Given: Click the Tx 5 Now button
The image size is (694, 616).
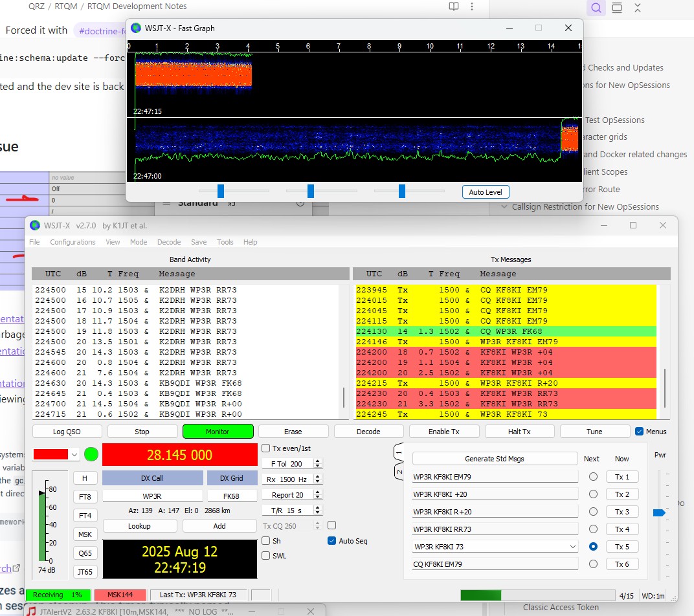Looking at the screenshot, I should click(622, 547).
